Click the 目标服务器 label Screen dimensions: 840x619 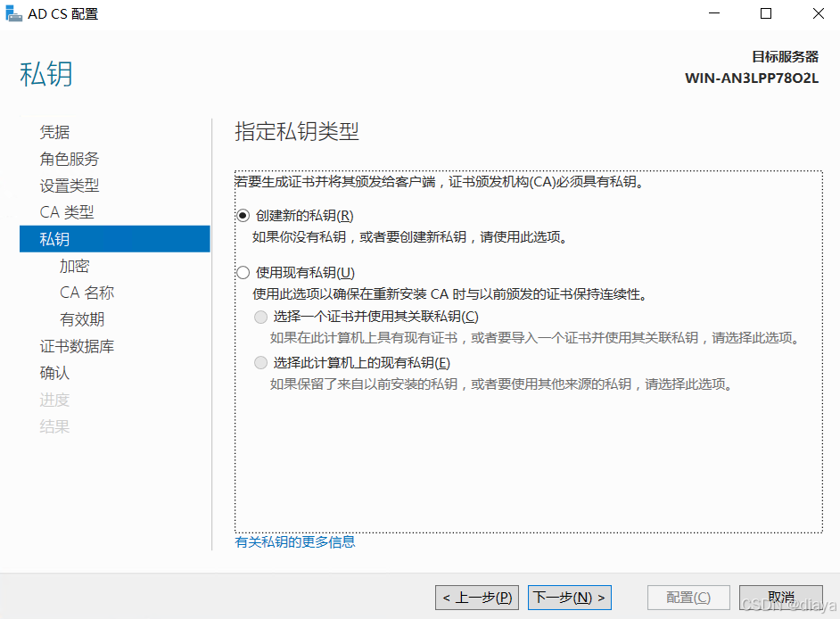pos(786,56)
